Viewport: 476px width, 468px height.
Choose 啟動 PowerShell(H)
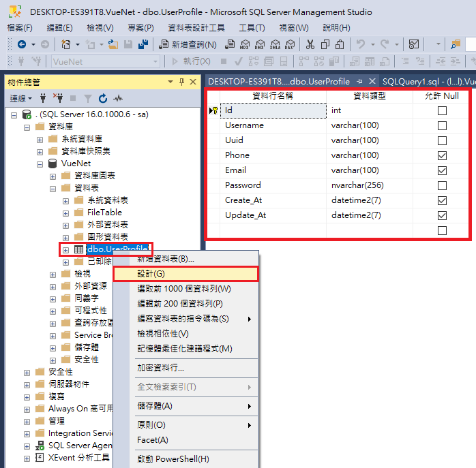coord(185,459)
